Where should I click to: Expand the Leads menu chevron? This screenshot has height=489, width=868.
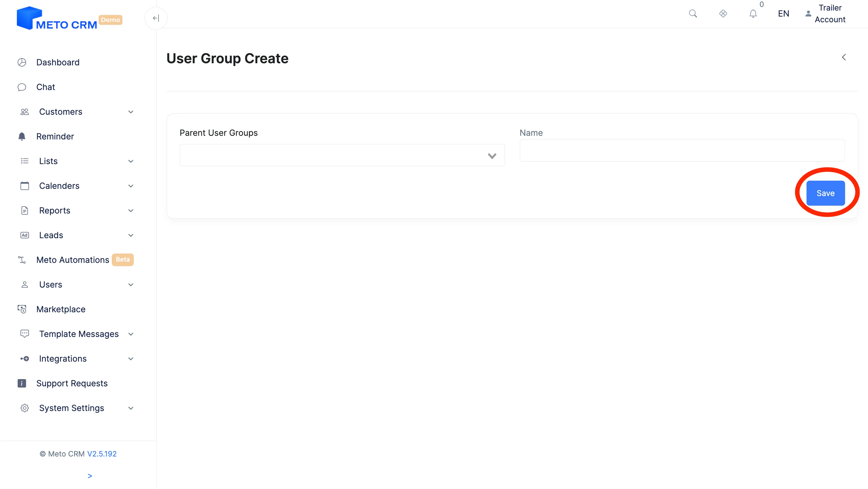point(131,235)
